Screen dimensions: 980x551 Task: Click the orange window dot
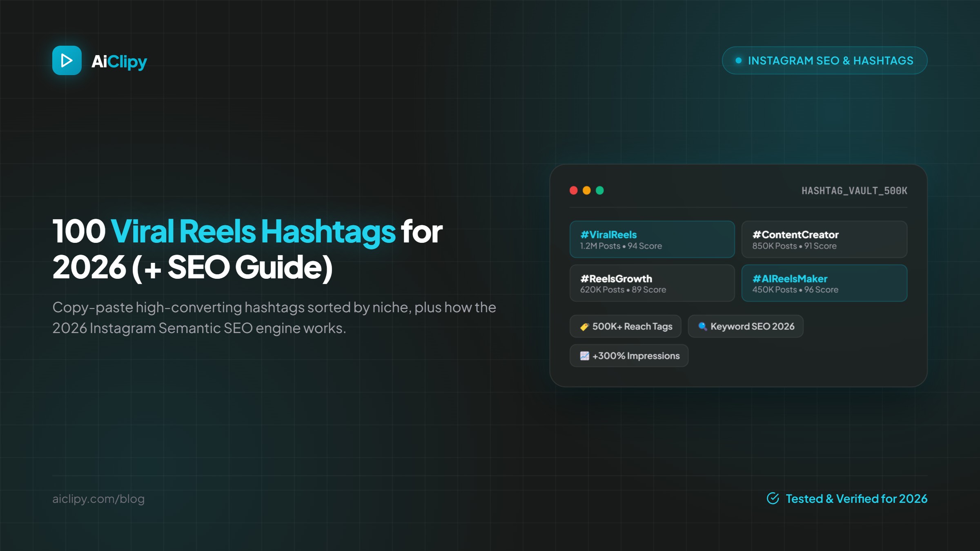[x=587, y=190]
